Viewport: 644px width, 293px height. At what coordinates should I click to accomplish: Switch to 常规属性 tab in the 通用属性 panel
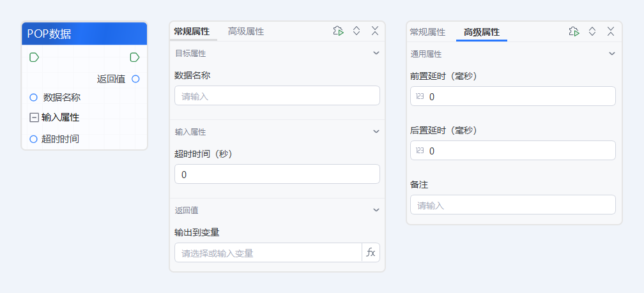(427, 32)
